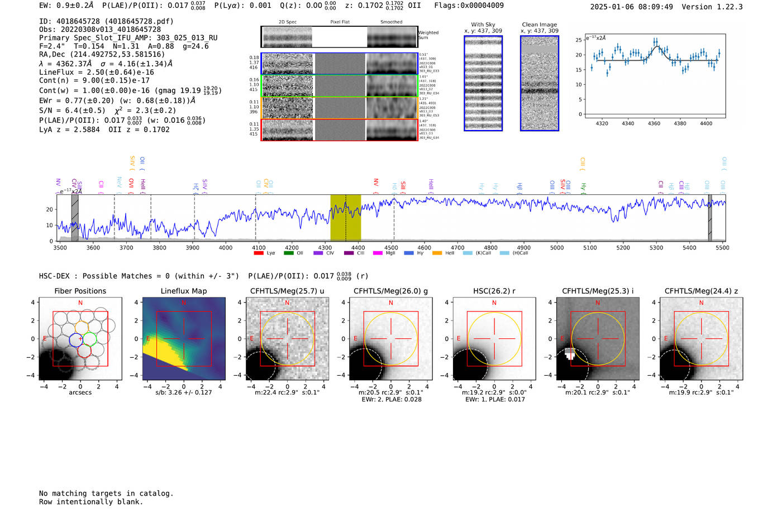The width and height of the screenshot is (782, 532).
Task: Click the yellow highlighted band in spectrum
Action: pyautogui.click(x=345, y=218)
